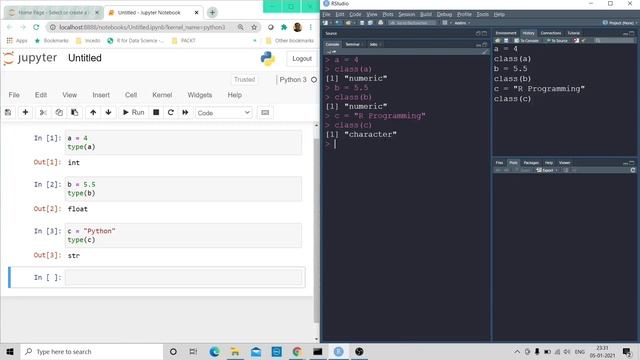This screenshot has width=640, height=360.
Task: Click the Jupyter notebook vertical scrollbar
Action: click(316, 231)
